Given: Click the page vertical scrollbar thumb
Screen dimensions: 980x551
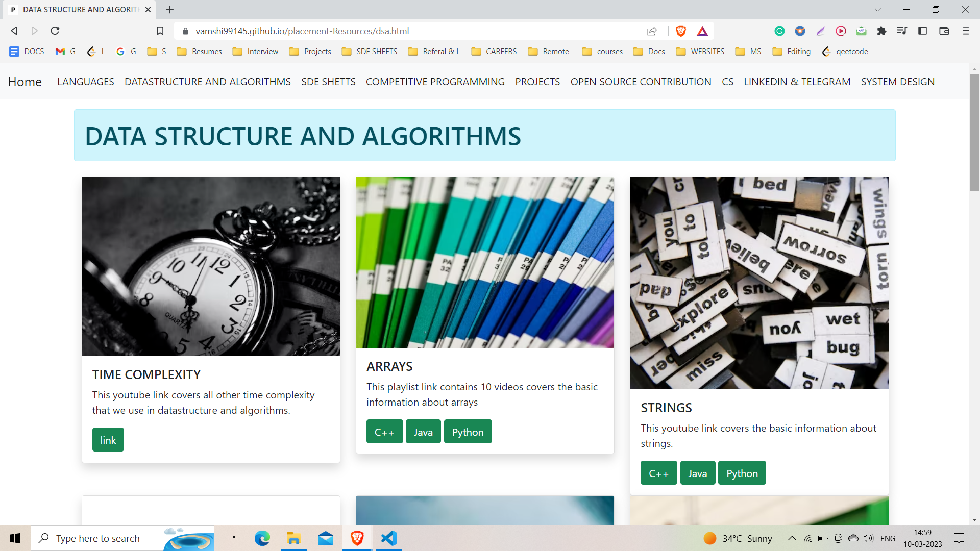Looking at the screenshot, I should tap(974, 133).
